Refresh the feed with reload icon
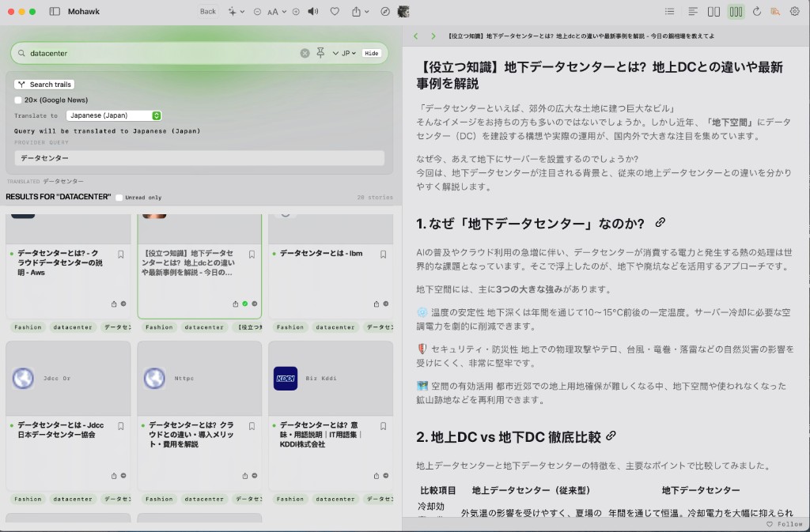Image resolution: width=810 pixels, height=532 pixels. tap(756, 11)
